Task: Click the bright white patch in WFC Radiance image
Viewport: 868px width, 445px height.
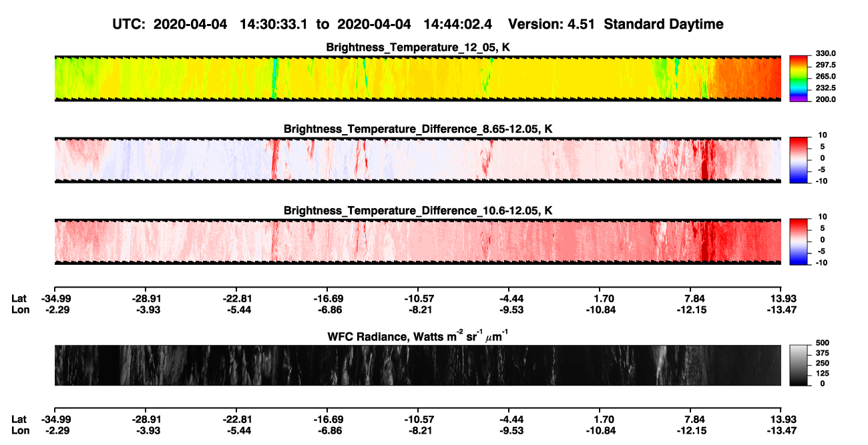Action: (x=660, y=364)
